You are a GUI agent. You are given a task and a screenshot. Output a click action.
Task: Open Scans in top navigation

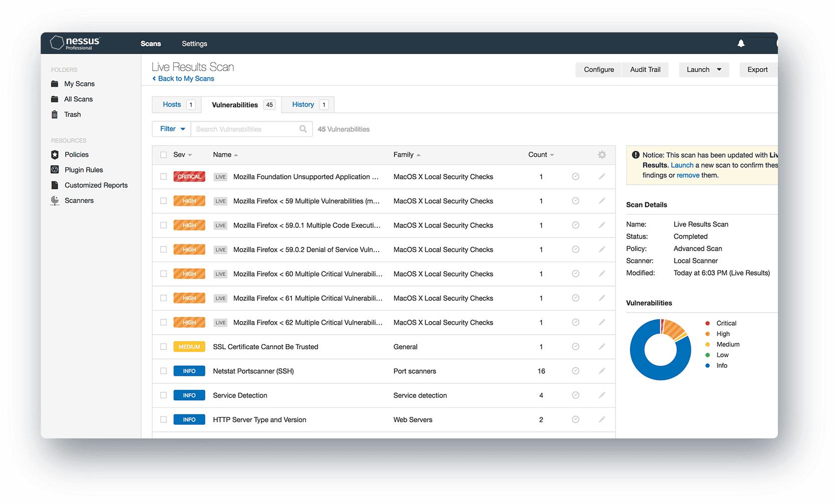coord(151,44)
